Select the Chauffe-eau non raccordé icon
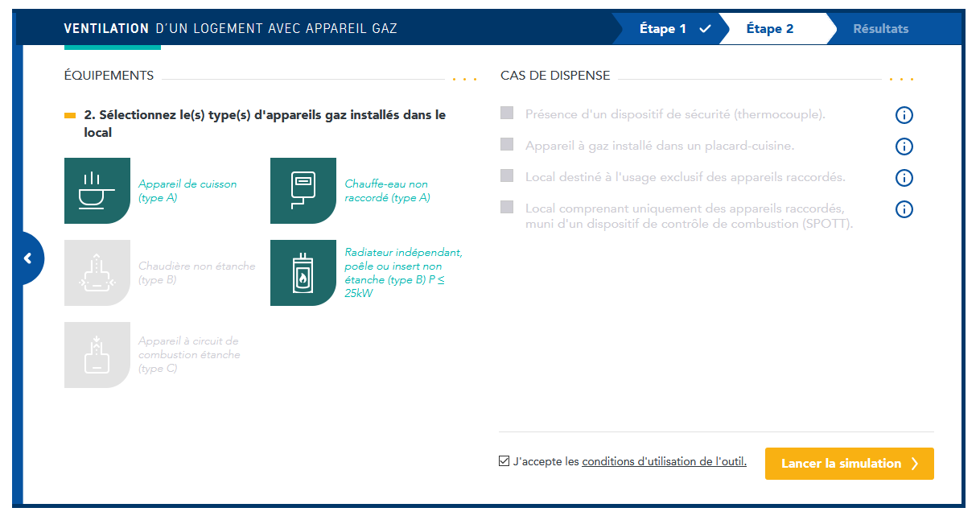Viewport: 980px width, 516px height. click(303, 191)
